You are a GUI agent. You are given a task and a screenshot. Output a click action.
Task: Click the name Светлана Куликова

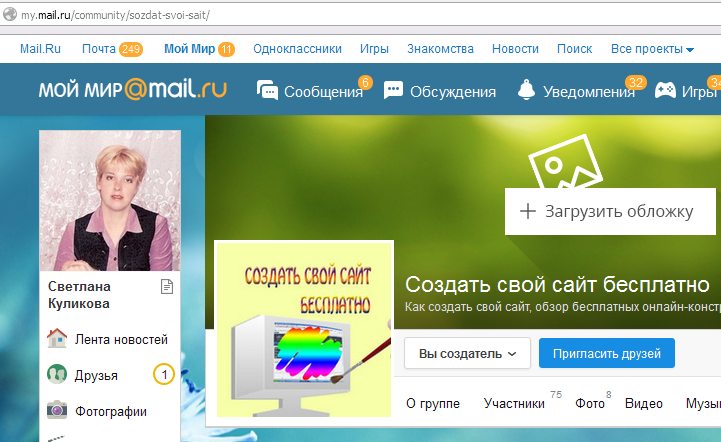[x=79, y=295]
